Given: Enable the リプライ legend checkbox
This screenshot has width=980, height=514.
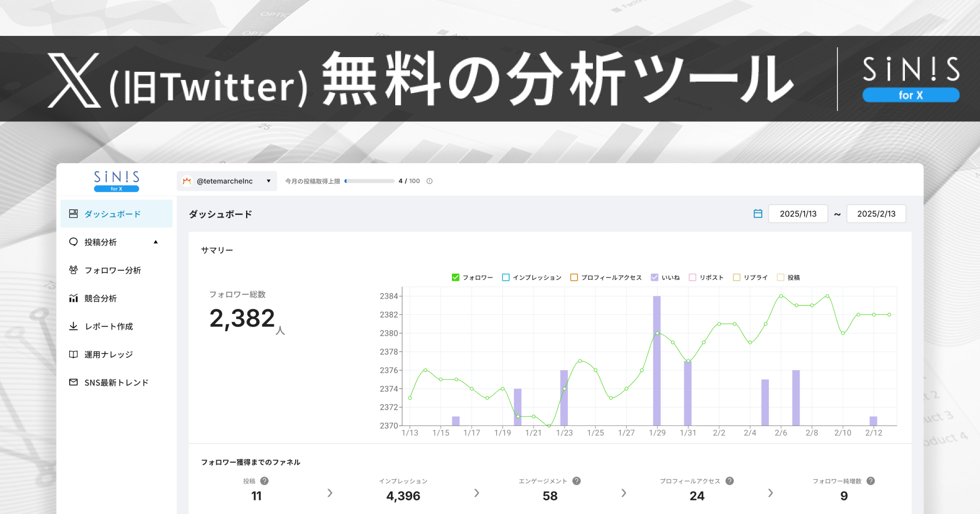Looking at the screenshot, I should pos(737,277).
